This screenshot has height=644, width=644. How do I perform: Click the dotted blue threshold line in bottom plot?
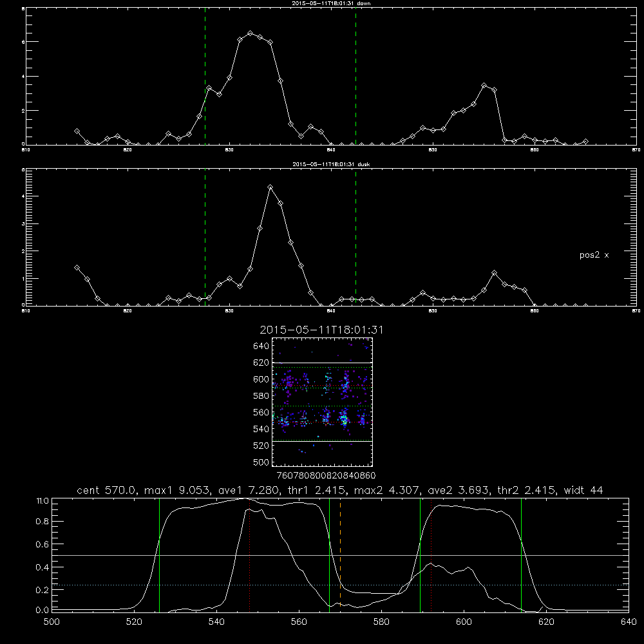[x=340, y=585]
